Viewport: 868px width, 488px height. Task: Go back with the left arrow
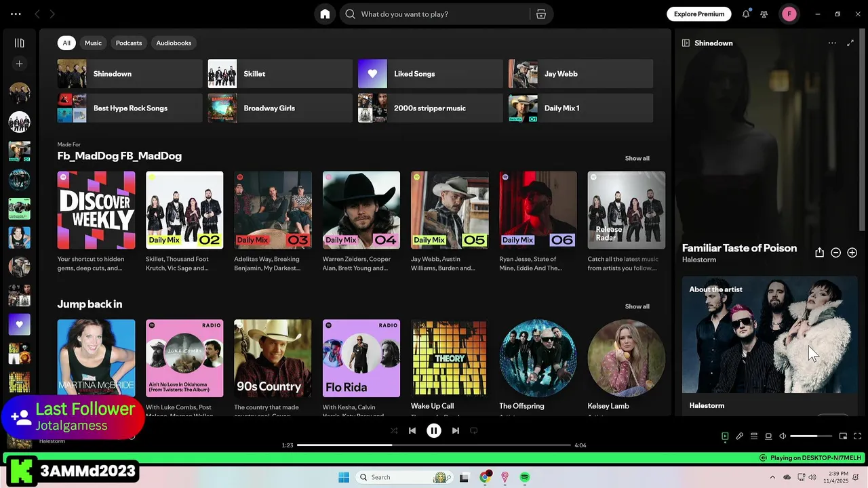click(x=37, y=14)
